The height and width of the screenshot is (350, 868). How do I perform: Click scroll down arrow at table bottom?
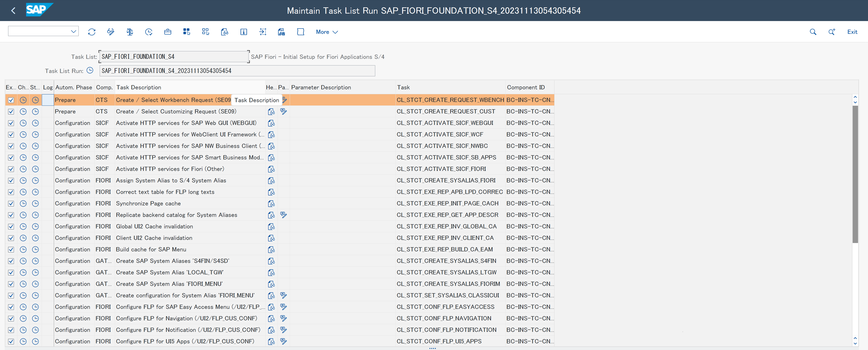click(x=855, y=343)
